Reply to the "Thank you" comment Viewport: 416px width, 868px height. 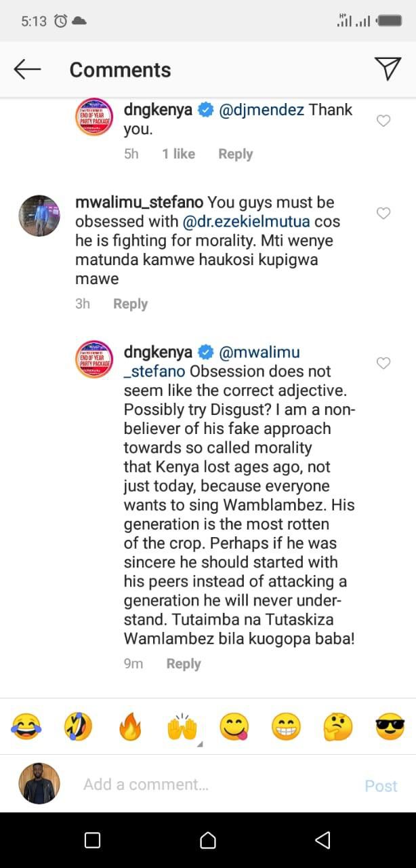coord(235,154)
